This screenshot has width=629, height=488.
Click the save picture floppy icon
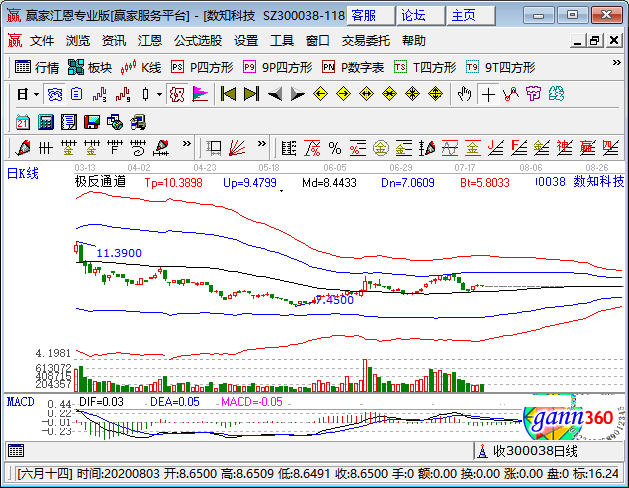pos(92,122)
